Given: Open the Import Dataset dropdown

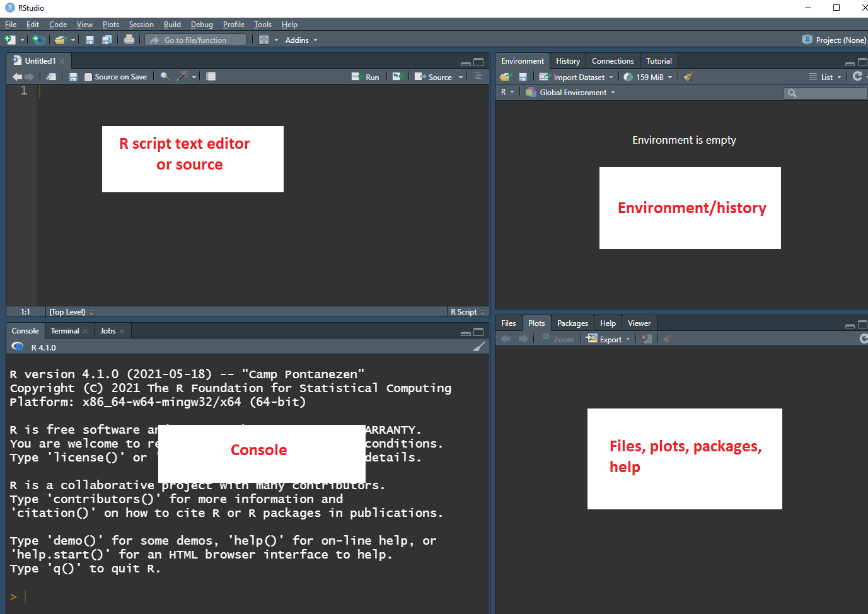Looking at the screenshot, I should pyautogui.click(x=576, y=77).
